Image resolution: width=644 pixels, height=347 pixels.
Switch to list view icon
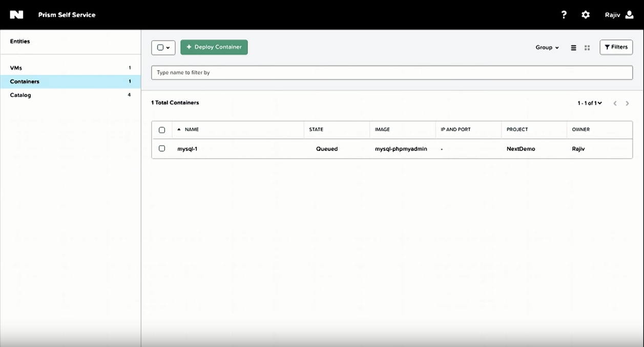point(573,48)
